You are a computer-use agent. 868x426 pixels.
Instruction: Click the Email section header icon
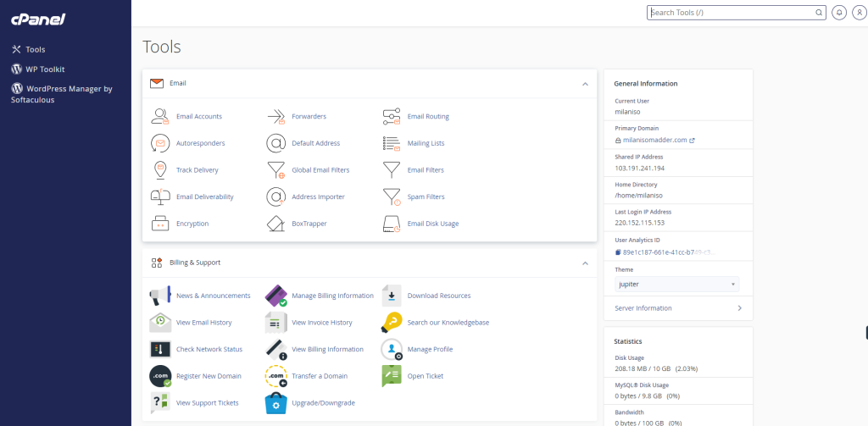pos(157,84)
